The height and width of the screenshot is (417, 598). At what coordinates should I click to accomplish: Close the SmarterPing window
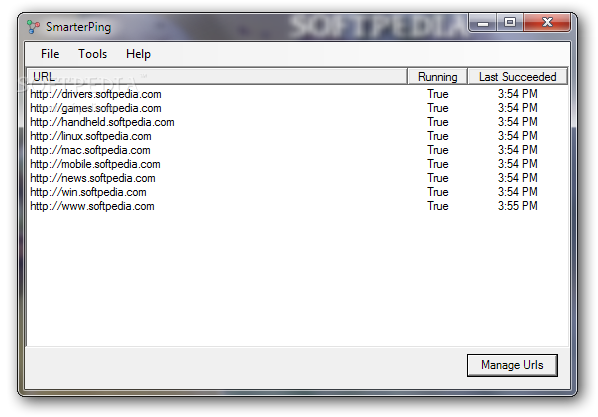pyautogui.click(x=547, y=23)
